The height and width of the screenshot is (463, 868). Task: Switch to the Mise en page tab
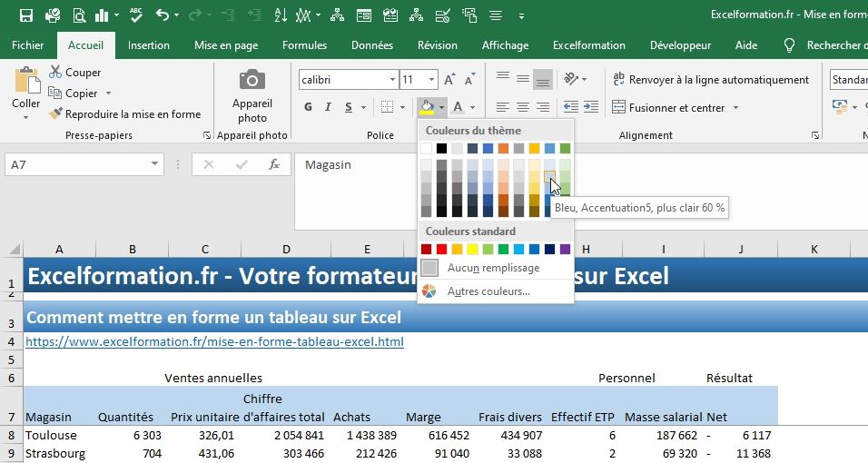pyautogui.click(x=226, y=44)
